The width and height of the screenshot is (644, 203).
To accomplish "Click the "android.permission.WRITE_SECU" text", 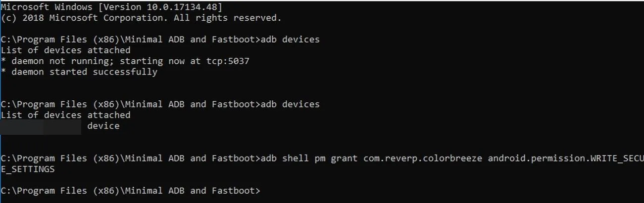I will pos(566,159).
